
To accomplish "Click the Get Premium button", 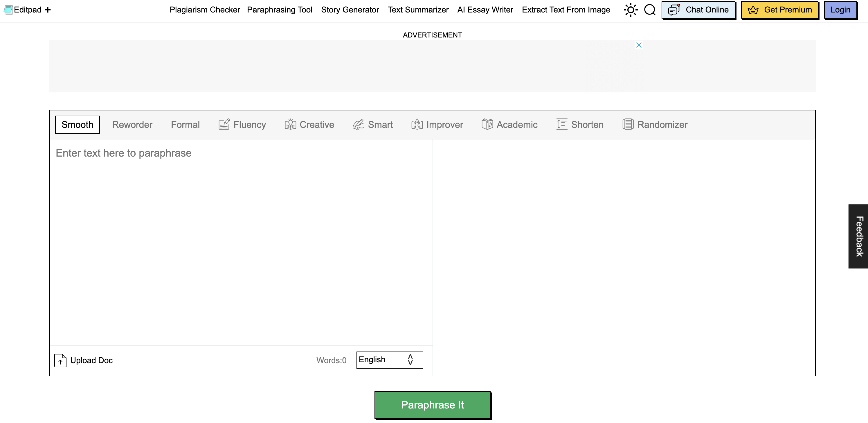I will pyautogui.click(x=779, y=10).
